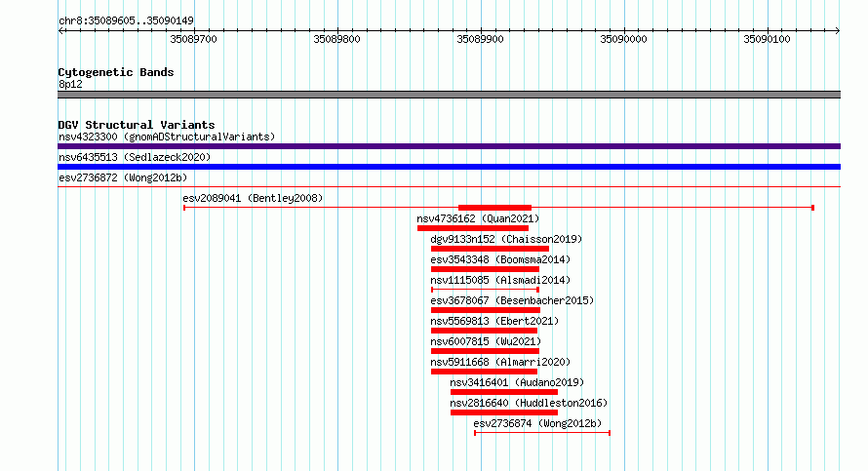
Task: Click the nsv4323300 gnomADStructuralVariants label
Action: click(x=167, y=137)
